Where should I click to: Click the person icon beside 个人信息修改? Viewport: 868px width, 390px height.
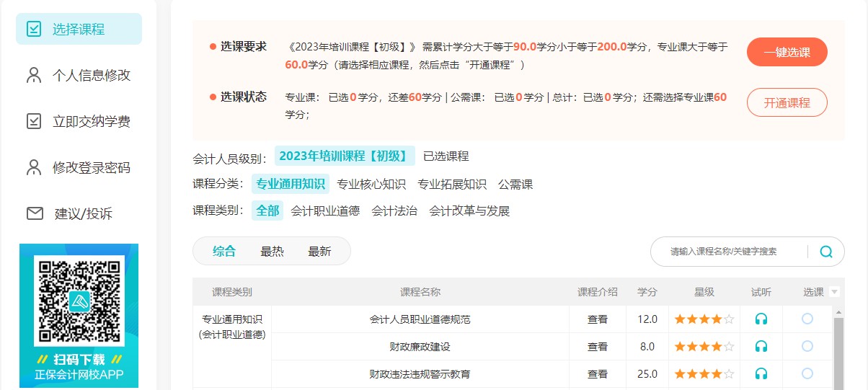[x=34, y=75]
